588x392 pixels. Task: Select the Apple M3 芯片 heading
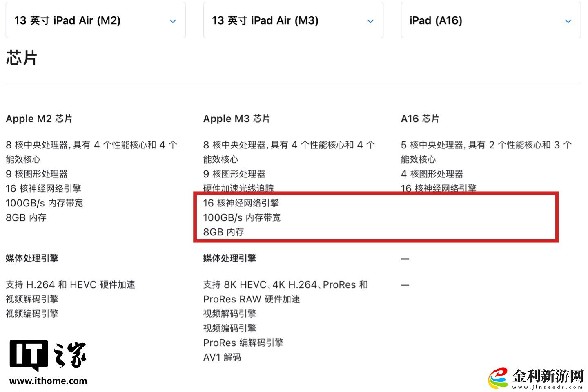(x=237, y=119)
